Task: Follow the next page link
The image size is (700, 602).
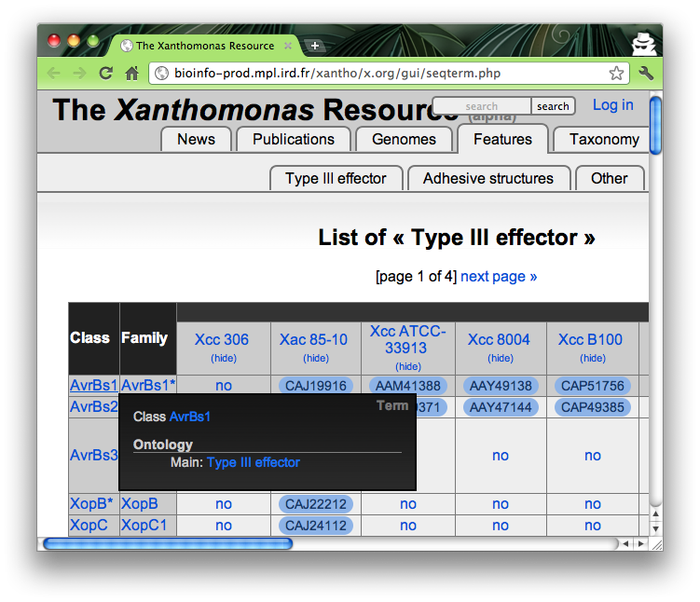Action: click(x=499, y=276)
